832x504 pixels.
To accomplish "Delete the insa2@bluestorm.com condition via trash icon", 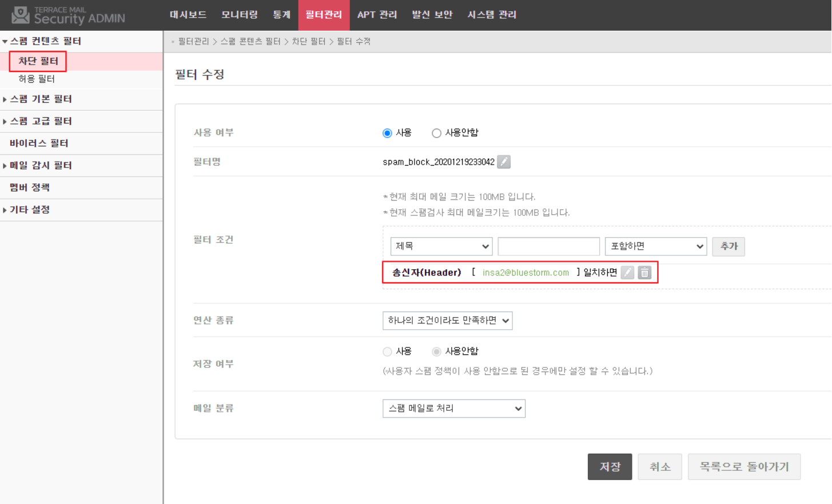I will point(644,273).
